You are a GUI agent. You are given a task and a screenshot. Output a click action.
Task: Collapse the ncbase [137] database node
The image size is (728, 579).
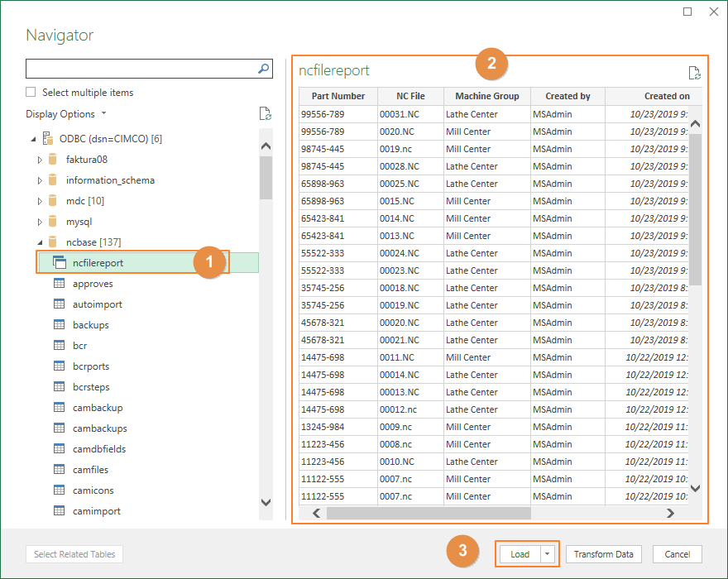40,242
